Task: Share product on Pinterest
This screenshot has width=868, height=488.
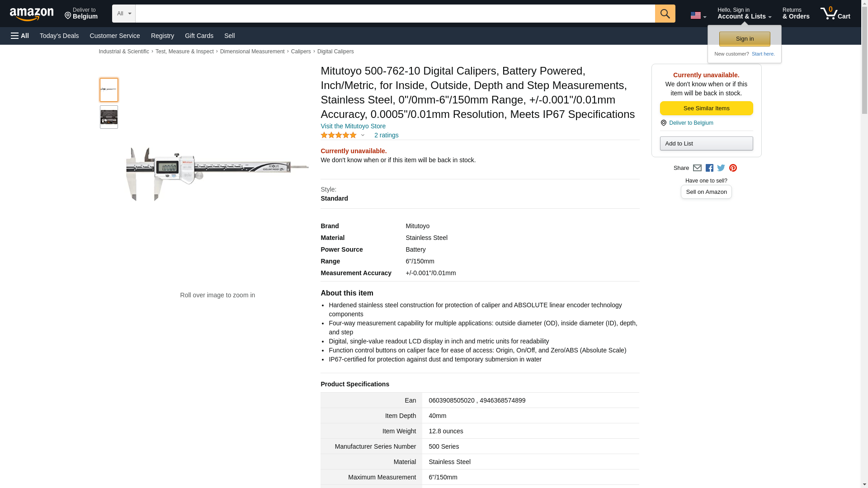Action: coord(733,168)
